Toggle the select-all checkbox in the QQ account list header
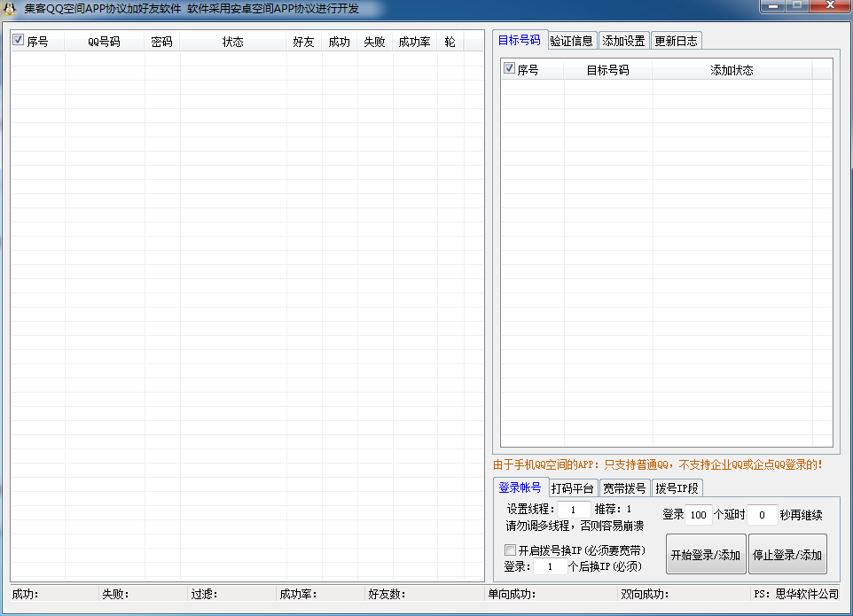Viewport: 853px width, 616px height. (19, 41)
